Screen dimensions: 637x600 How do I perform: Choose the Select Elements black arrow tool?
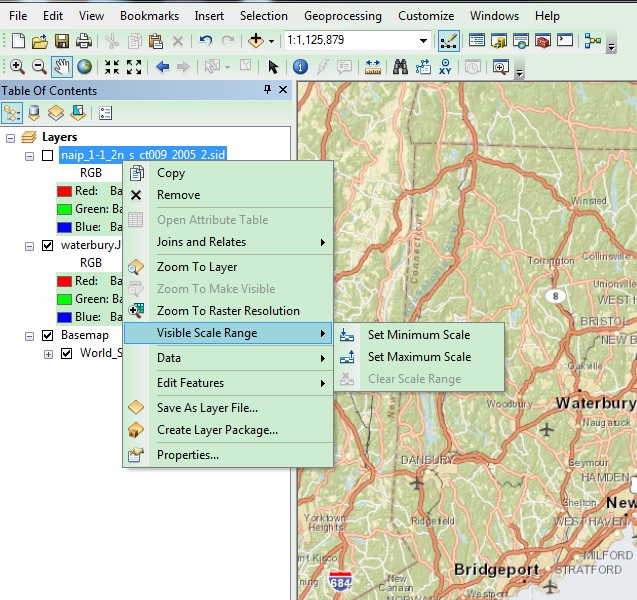pyautogui.click(x=273, y=67)
